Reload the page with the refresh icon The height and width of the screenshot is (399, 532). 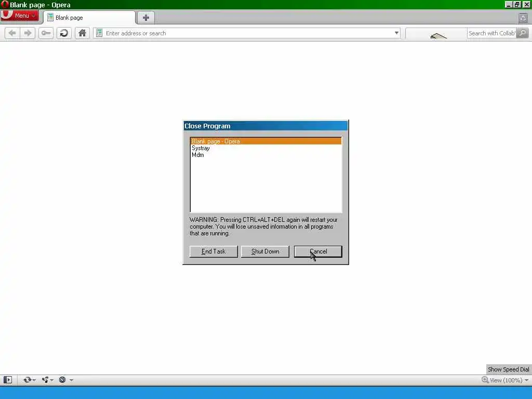64,33
